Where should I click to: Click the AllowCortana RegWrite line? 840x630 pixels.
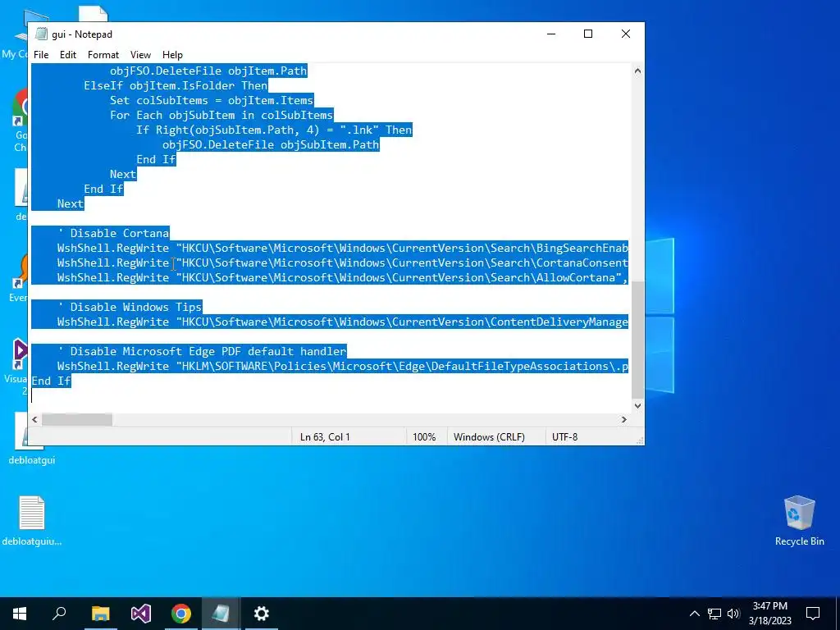[x=342, y=277]
